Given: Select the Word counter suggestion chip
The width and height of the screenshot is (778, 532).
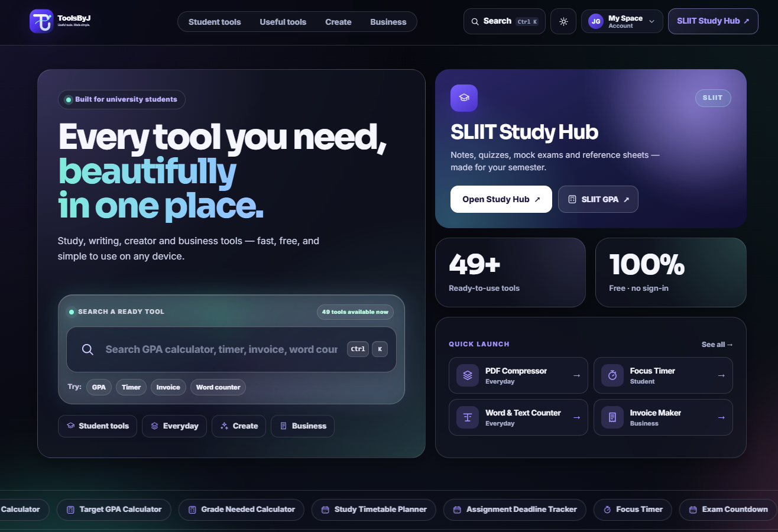Looking at the screenshot, I should tap(218, 387).
